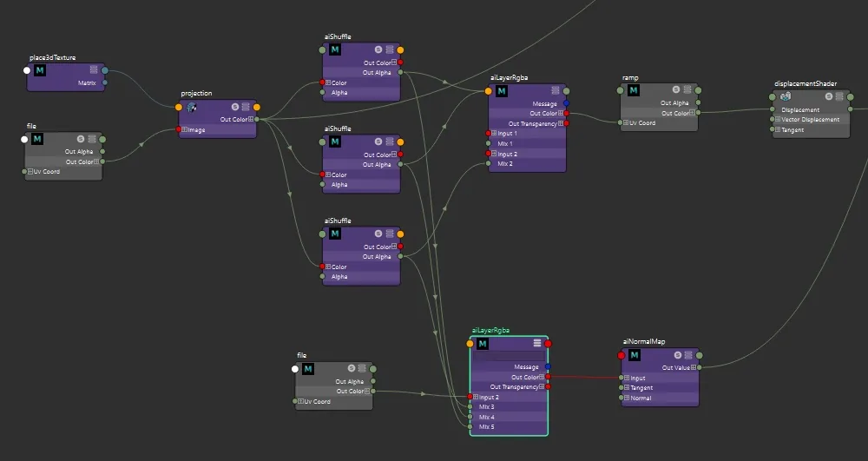The image size is (868, 461).
Task: Click the S solo icon on projection node
Action: click(234, 107)
